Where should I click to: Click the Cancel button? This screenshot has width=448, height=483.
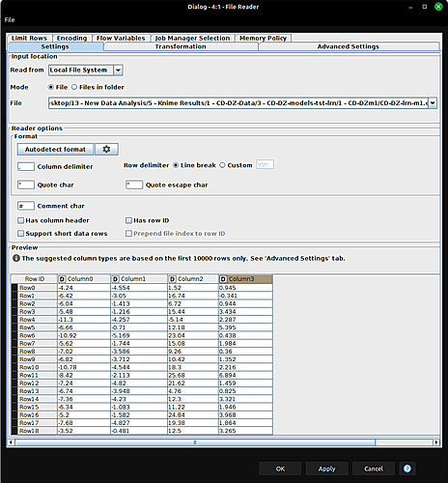coord(374,469)
